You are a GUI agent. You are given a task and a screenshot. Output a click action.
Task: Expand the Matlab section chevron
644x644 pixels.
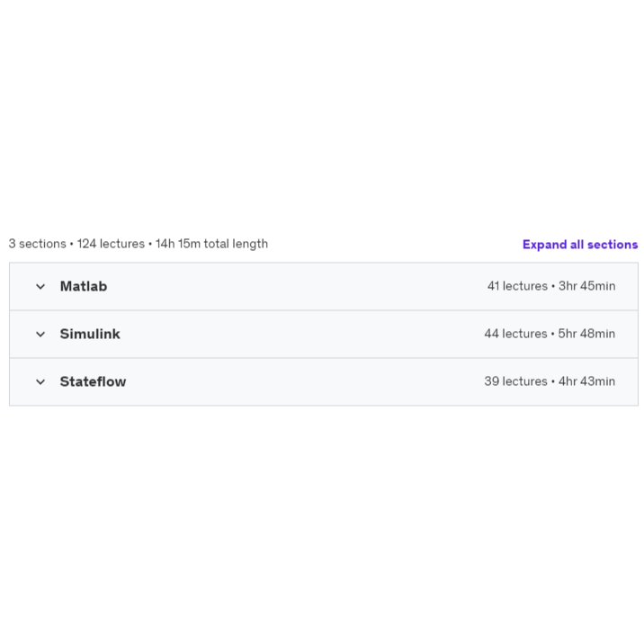40,287
